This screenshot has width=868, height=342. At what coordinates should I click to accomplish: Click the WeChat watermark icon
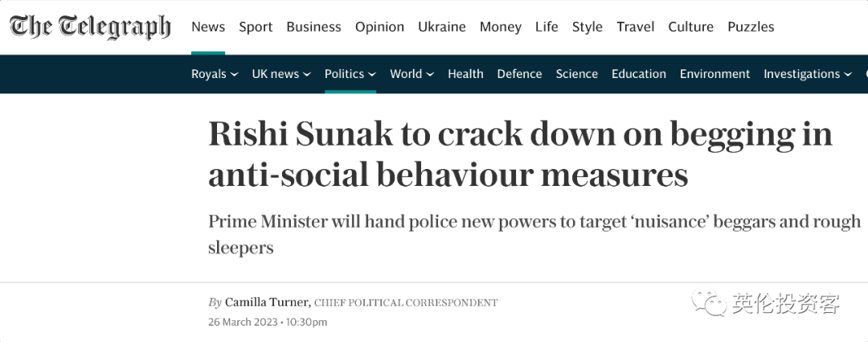[x=709, y=303]
